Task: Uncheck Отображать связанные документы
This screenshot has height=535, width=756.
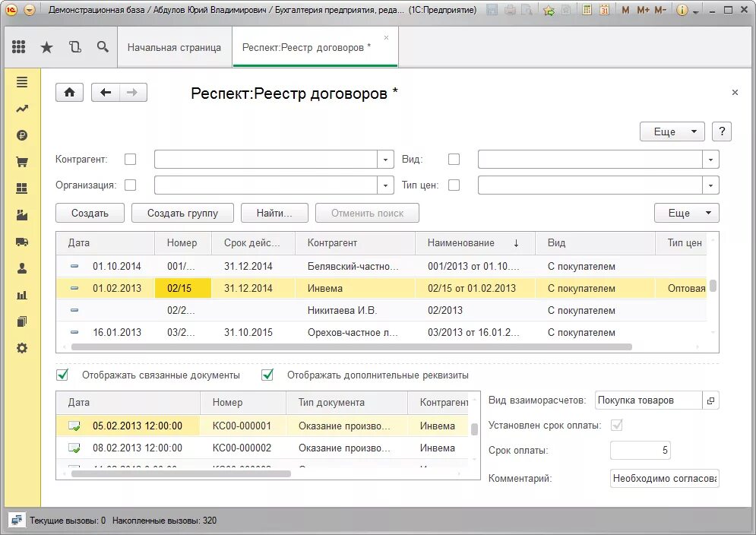Action: [x=62, y=375]
